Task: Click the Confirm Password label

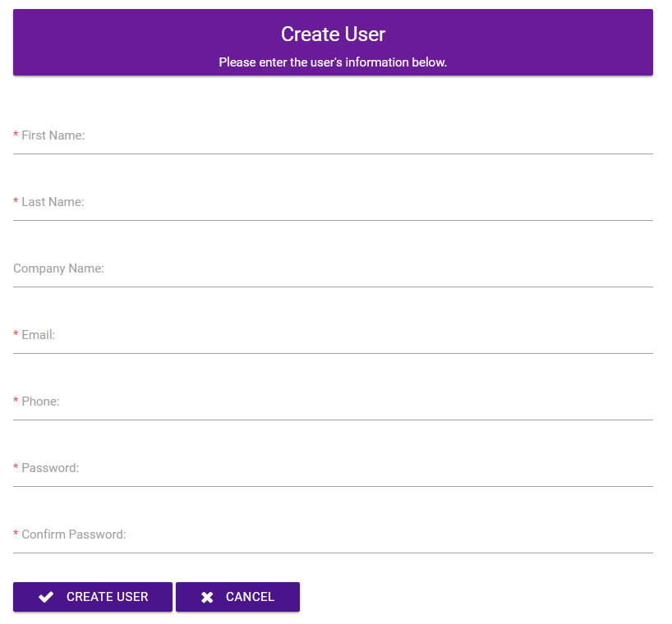Action: [70, 534]
